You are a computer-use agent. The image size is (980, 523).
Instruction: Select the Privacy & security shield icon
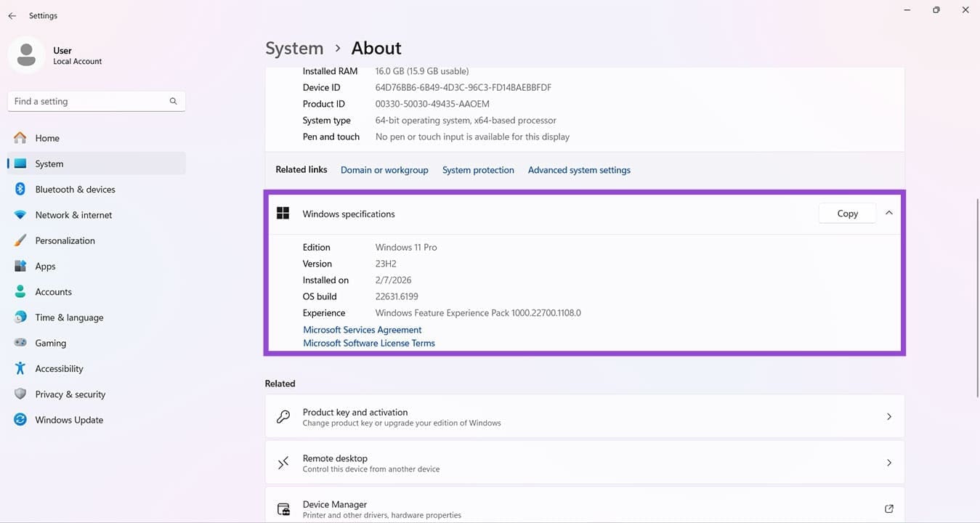(21, 394)
